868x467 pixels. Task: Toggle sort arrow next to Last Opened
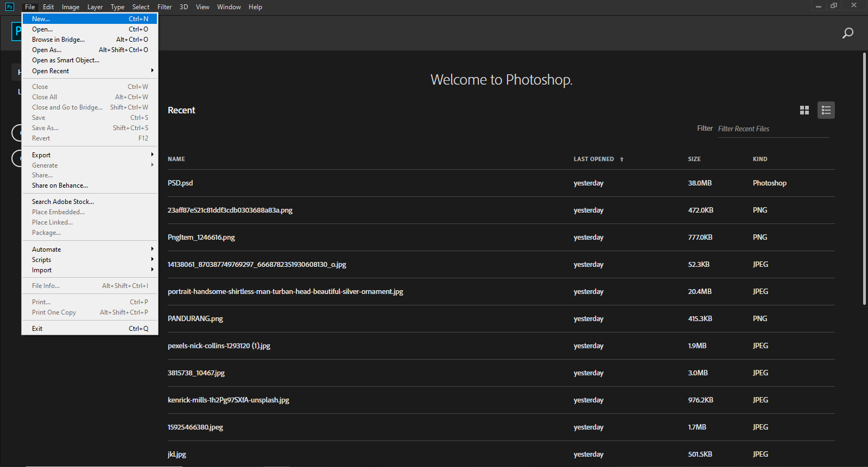(x=622, y=159)
